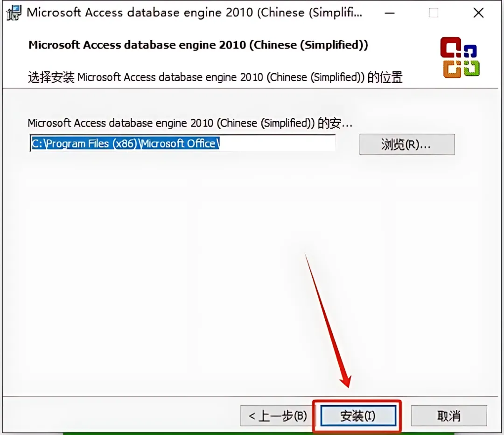
Task: Click the installer package icon in title bar
Action: click(14, 13)
